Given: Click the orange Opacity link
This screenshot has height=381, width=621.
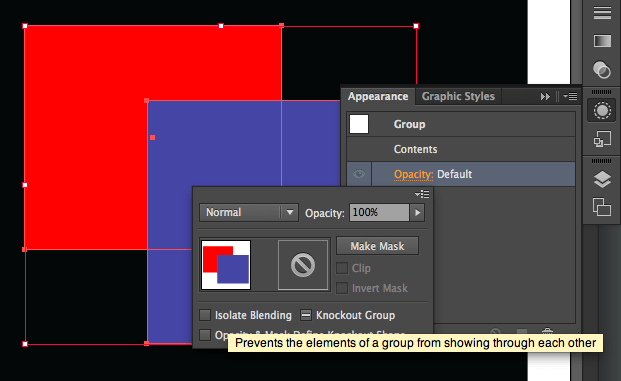Looking at the screenshot, I should (x=413, y=174).
